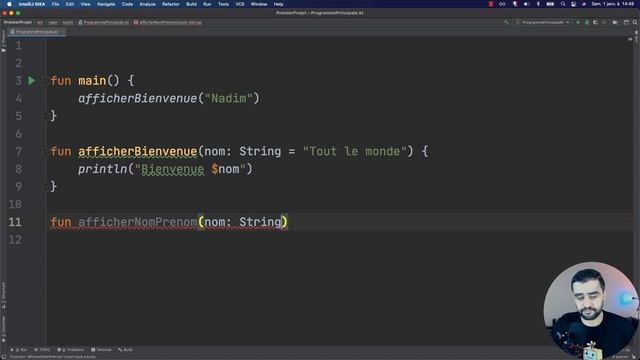Open the Apple menu
This screenshot has height=360, width=640.
[9, 4]
